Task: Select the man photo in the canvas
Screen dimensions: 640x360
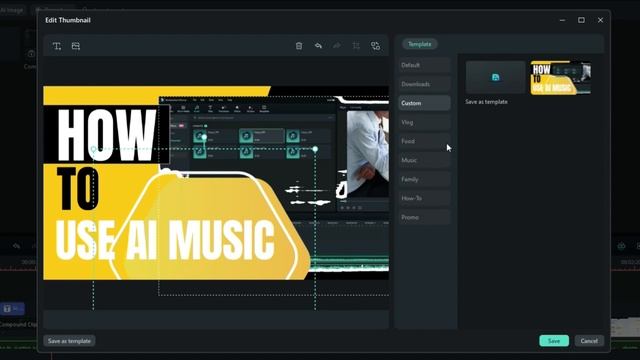Action: [x=367, y=154]
